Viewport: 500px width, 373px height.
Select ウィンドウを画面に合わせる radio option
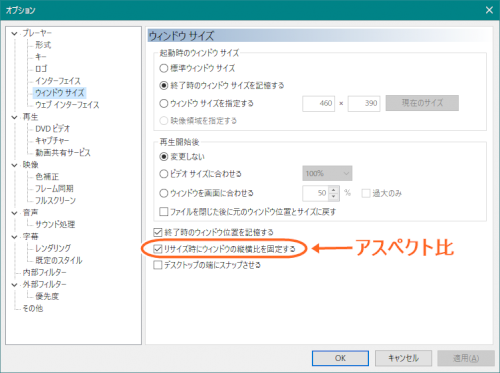[164, 193]
